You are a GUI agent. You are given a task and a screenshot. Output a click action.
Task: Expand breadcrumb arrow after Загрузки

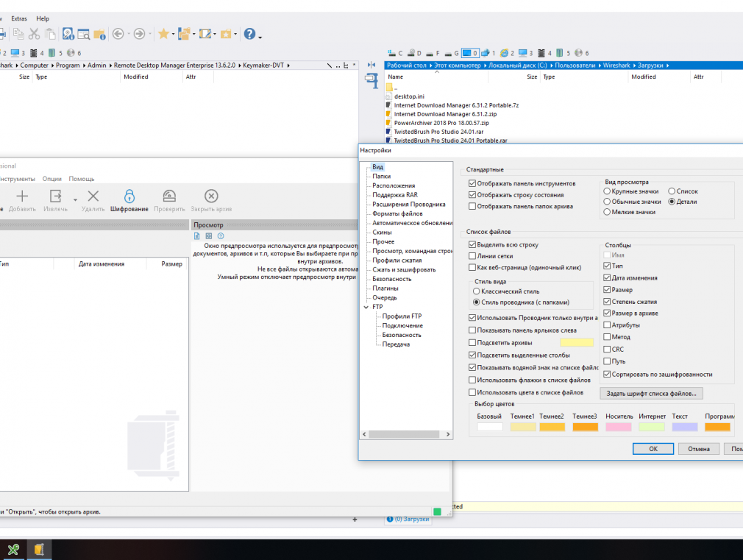point(668,65)
